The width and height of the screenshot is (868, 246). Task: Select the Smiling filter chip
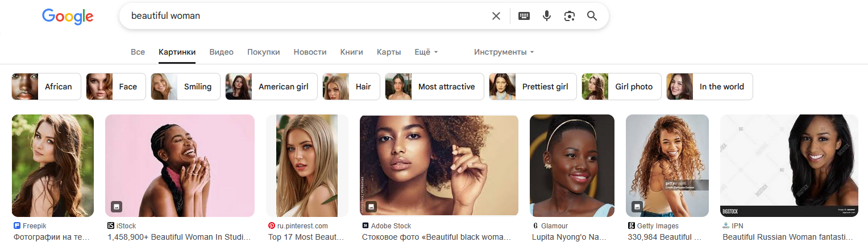pyautogui.click(x=185, y=87)
